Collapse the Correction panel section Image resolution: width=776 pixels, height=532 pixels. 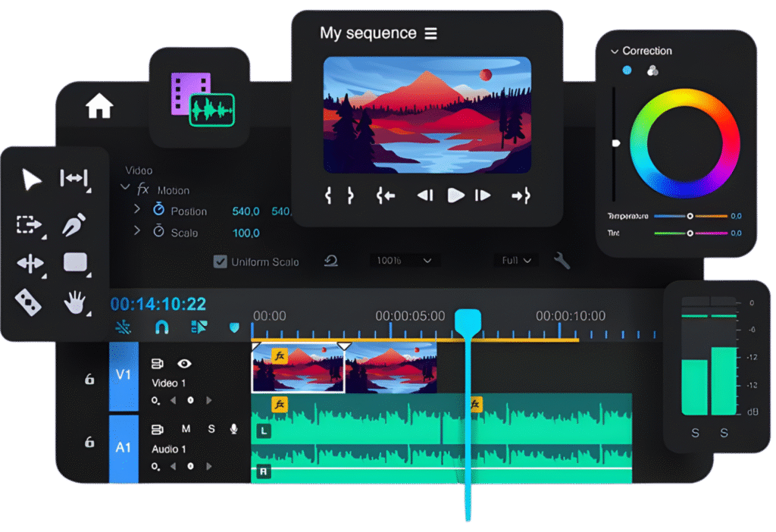click(x=615, y=52)
